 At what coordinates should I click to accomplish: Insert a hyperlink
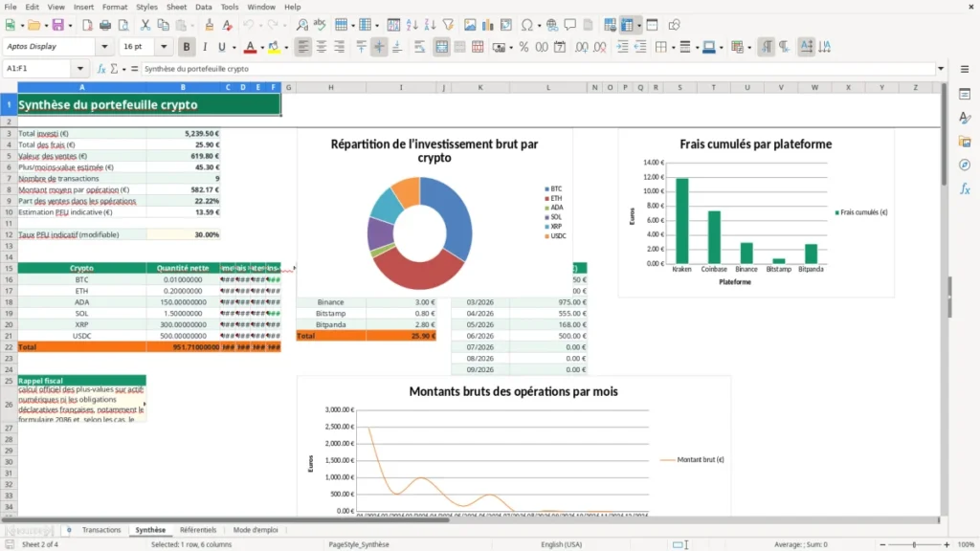[x=552, y=25]
